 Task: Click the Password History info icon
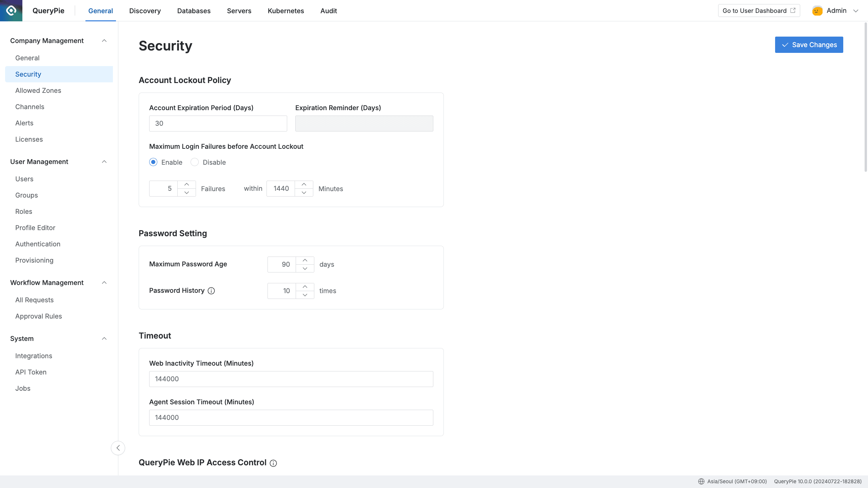coord(211,291)
